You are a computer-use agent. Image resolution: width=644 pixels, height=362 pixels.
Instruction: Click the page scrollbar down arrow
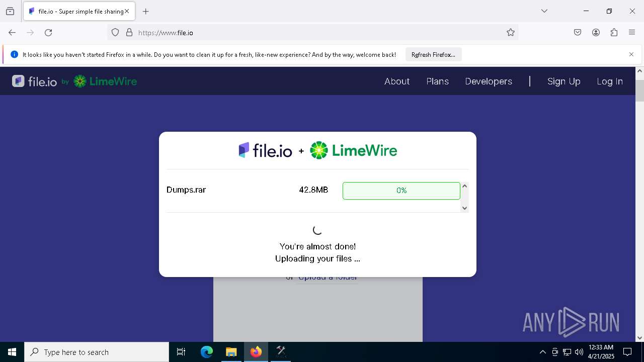[639, 338]
